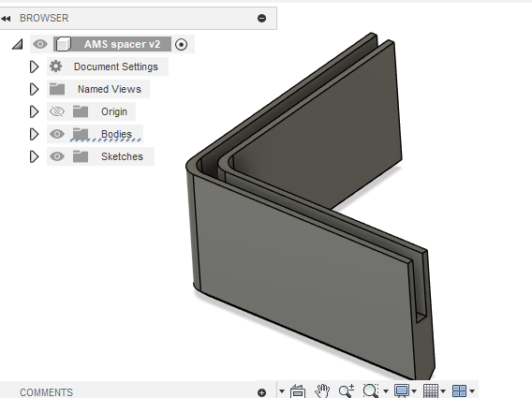This screenshot has width=532, height=398.
Task: Expand the Comments panel with plus button
Action: click(x=261, y=393)
